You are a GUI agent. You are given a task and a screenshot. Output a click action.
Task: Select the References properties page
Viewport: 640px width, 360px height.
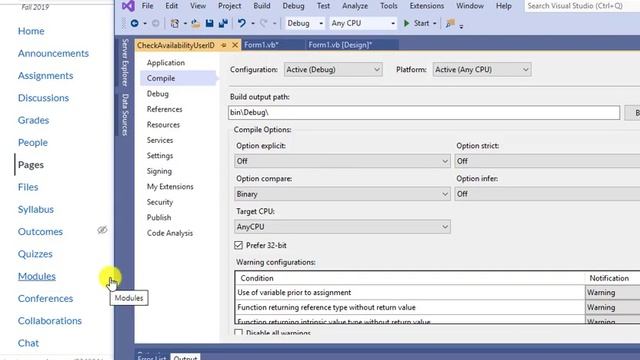(164, 109)
